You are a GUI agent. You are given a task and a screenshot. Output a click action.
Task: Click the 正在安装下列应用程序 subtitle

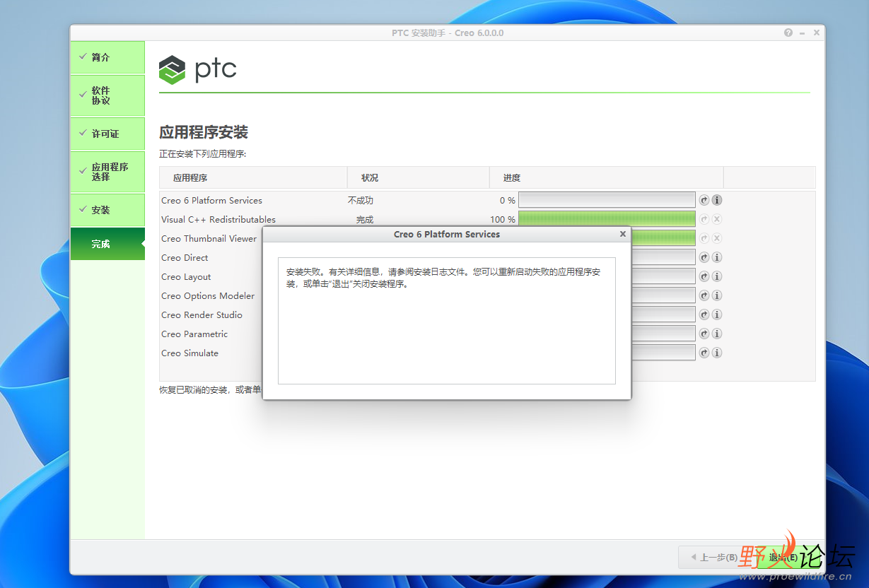[x=202, y=154]
